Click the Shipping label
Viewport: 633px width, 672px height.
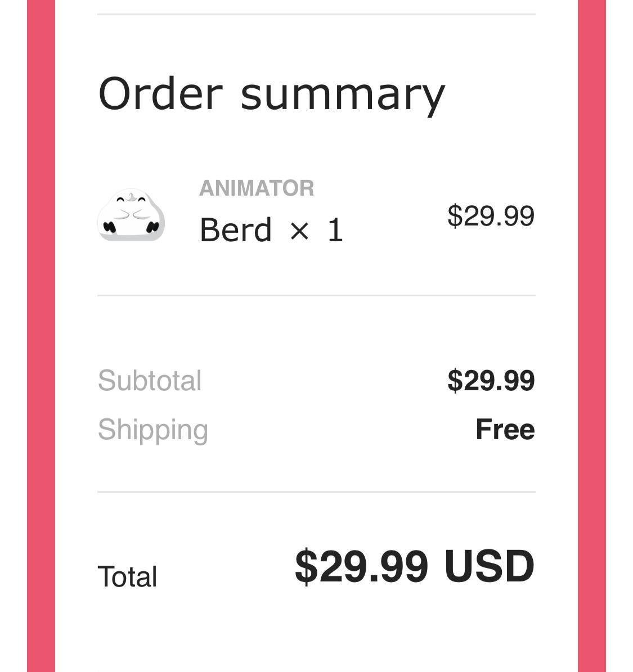point(153,430)
